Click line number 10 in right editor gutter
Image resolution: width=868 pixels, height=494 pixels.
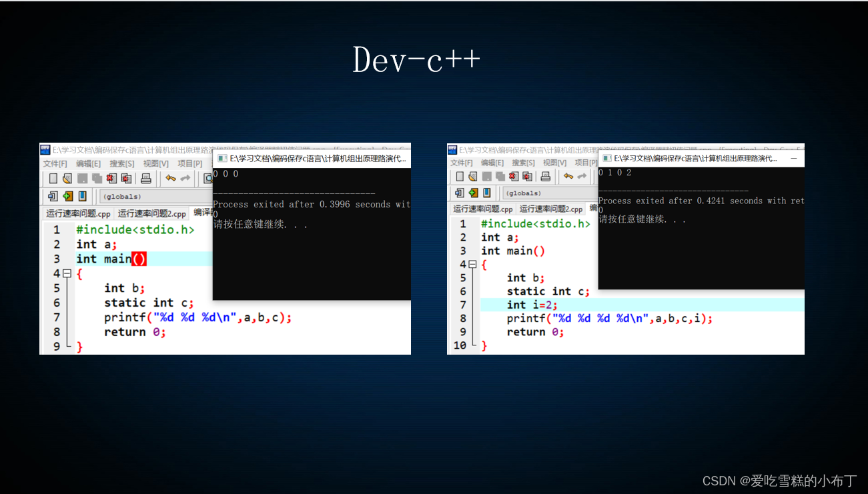(460, 345)
